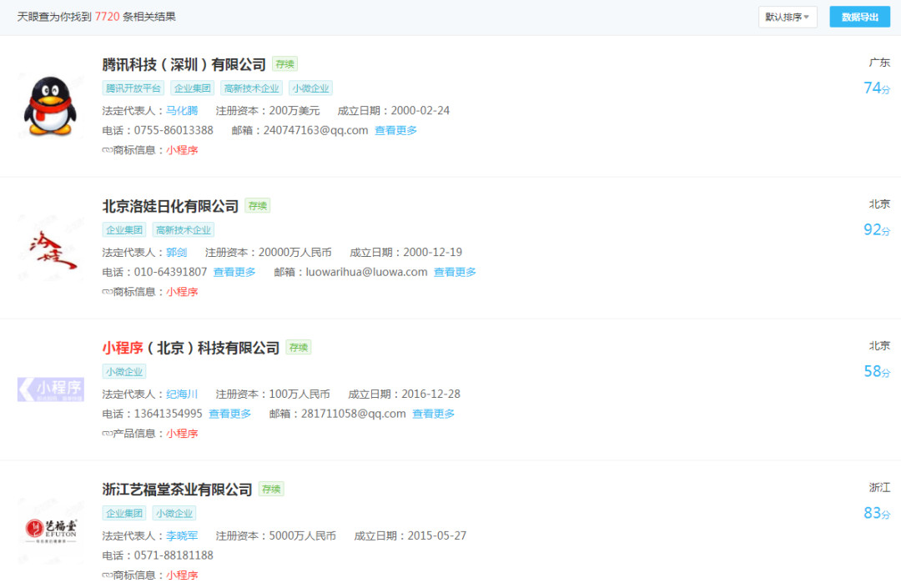Open 北京洛娃日化有限公司 company page
The height and width of the screenshot is (588, 901).
(x=170, y=206)
